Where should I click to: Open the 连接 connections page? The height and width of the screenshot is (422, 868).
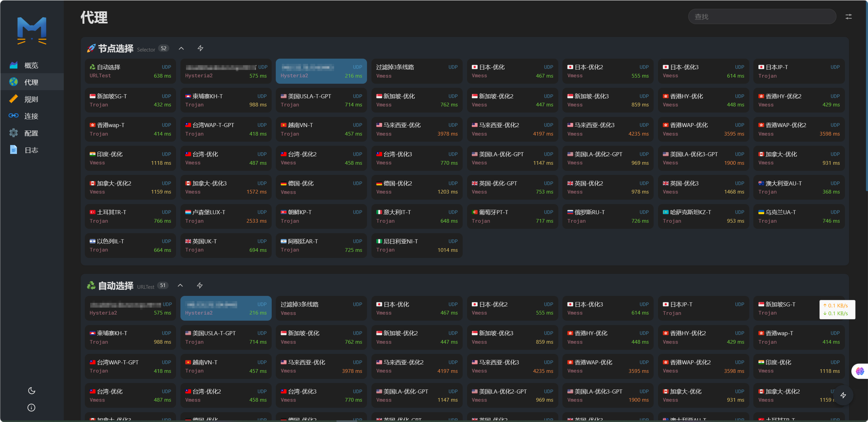pos(32,116)
